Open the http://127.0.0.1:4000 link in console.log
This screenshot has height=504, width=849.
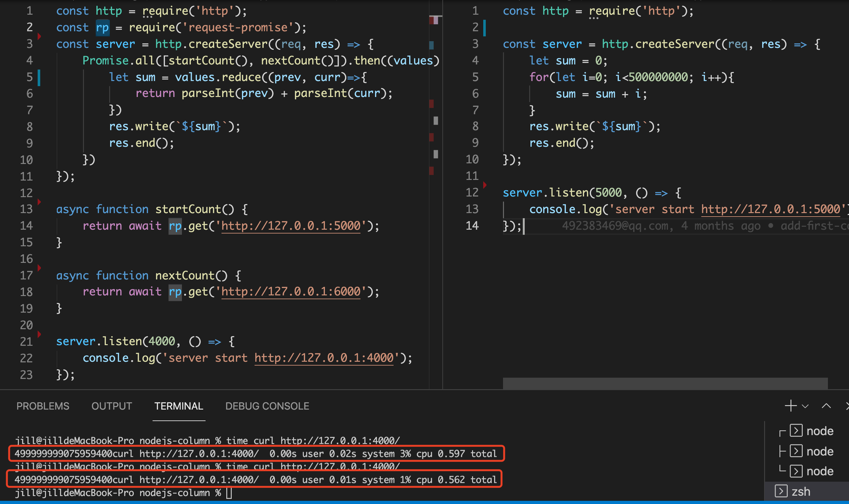coord(324,358)
